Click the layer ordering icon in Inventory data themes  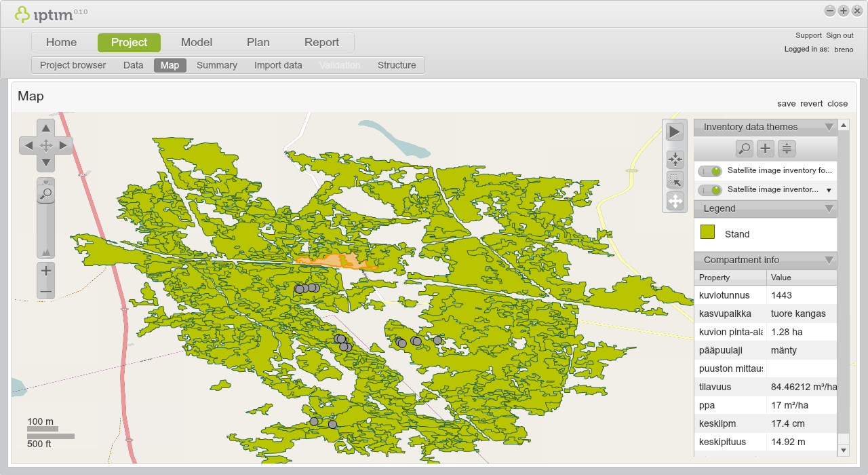tap(786, 148)
